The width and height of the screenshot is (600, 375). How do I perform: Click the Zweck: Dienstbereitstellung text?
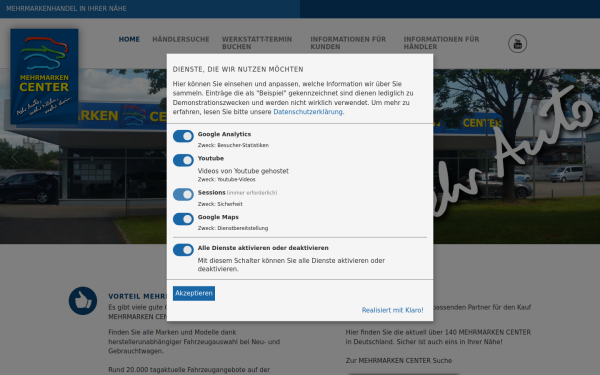tap(233, 228)
